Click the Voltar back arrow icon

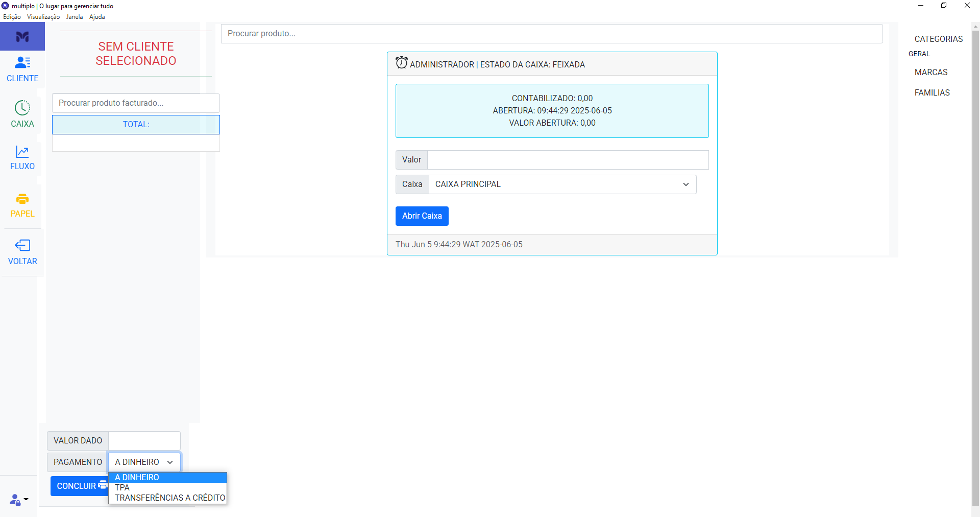click(22, 246)
